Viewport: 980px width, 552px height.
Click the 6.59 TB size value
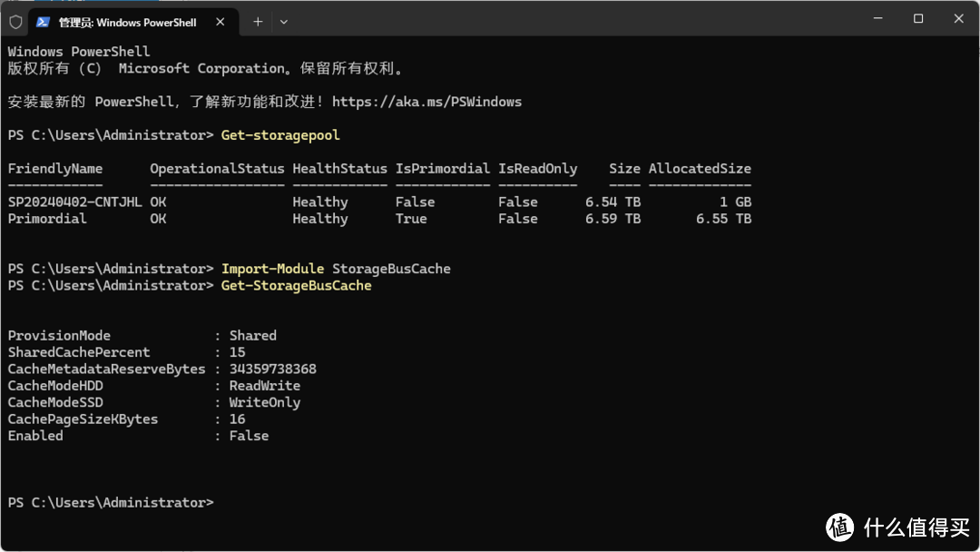[x=612, y=219]
